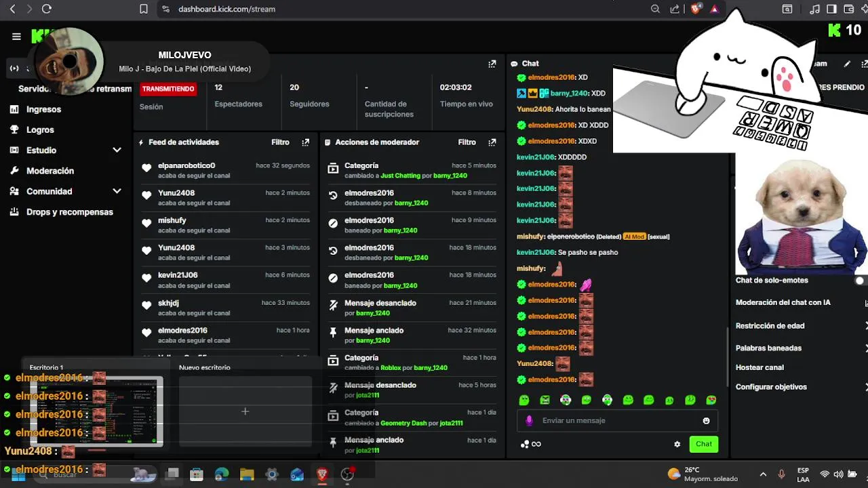The height and width of the screenshot is (488, 868).
Task: Pop out the session stats panel
Action: pos(492,64)
